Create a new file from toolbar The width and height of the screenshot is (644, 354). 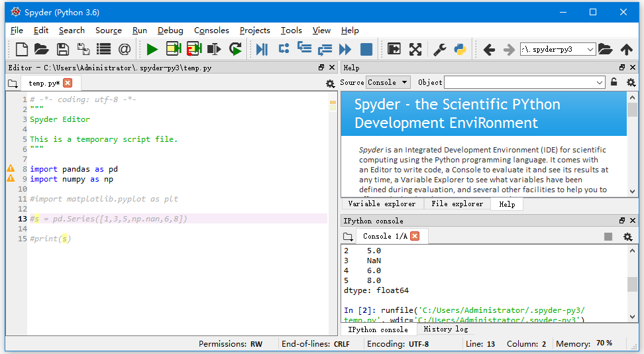point(22,49)
